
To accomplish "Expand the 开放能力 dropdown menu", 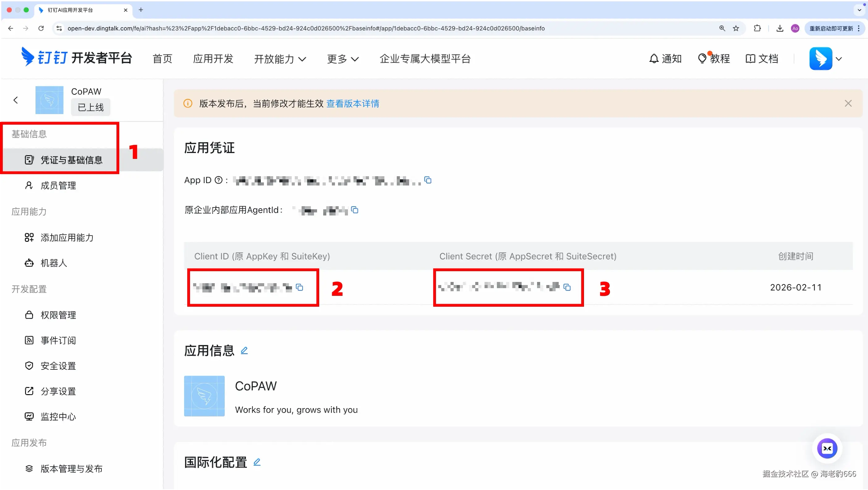I will coord(280,59).
